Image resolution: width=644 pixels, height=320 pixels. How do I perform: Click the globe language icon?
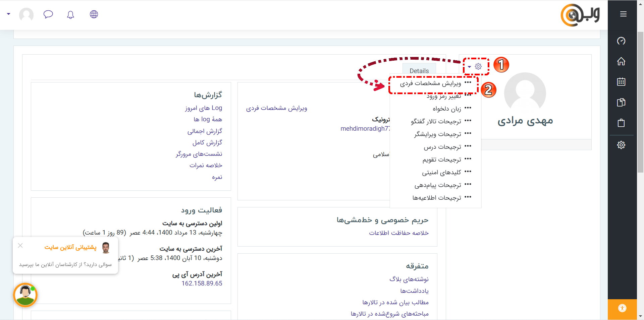point(94,14)
